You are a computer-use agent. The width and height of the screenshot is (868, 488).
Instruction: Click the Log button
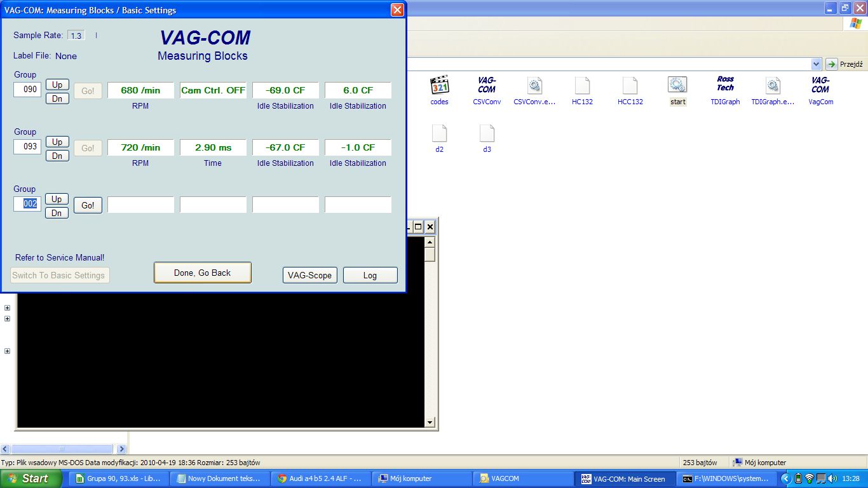click(370, 275)
